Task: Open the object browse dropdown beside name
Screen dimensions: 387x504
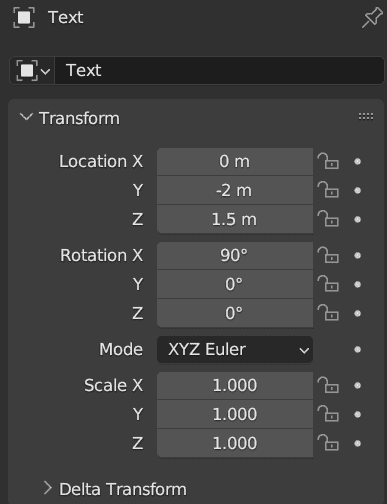Action: click(x=32, y=71)
